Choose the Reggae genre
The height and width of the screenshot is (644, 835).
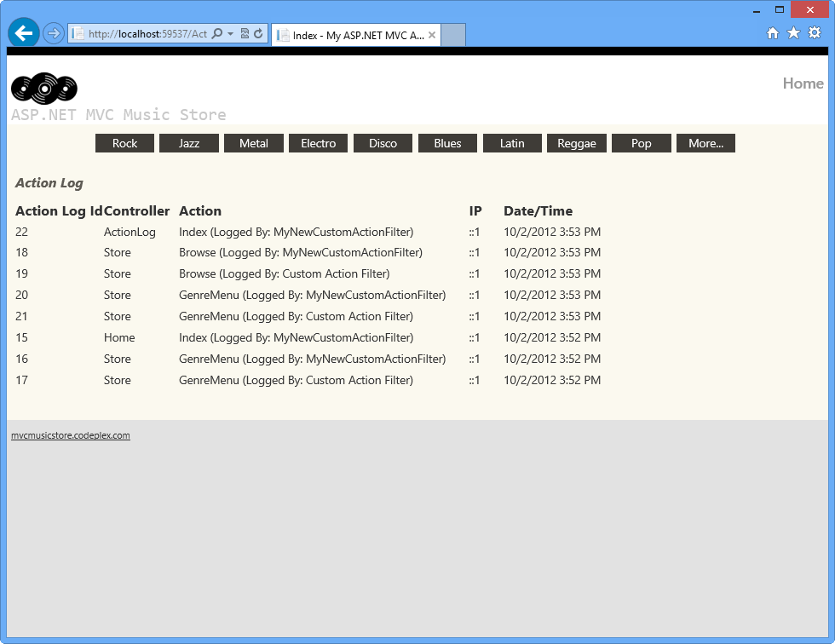pyautogui.click(x=577, y=143)
